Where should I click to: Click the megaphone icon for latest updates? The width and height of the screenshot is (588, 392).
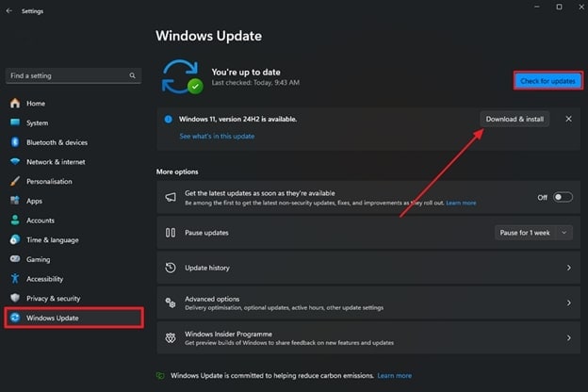click(171, 197)
